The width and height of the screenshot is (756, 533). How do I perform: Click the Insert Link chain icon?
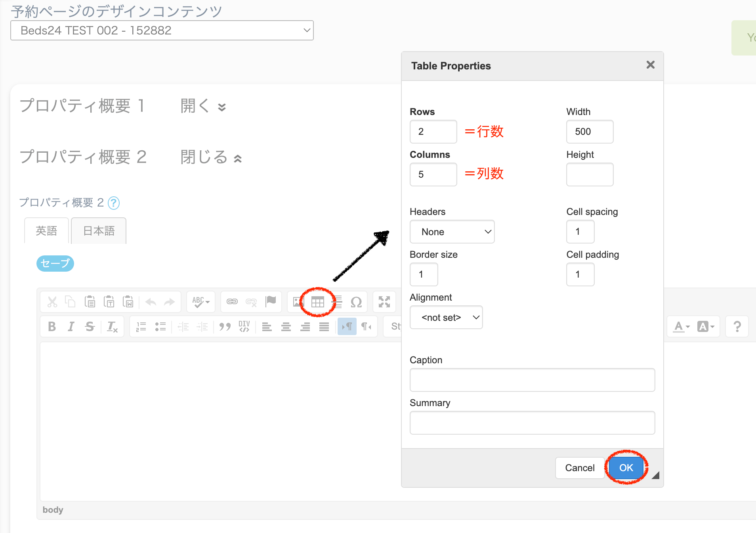pos(232,302)
